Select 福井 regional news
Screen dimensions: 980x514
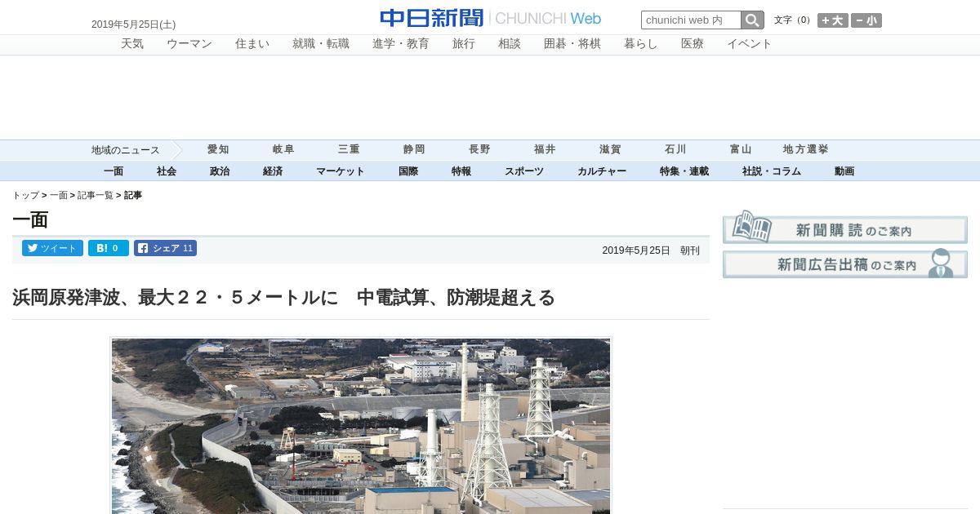(x=545, y=149)
